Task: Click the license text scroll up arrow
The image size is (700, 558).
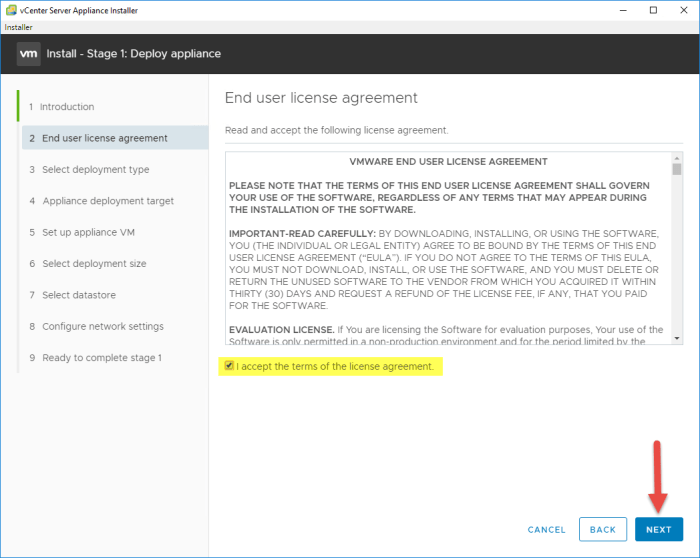Action: 677,157
